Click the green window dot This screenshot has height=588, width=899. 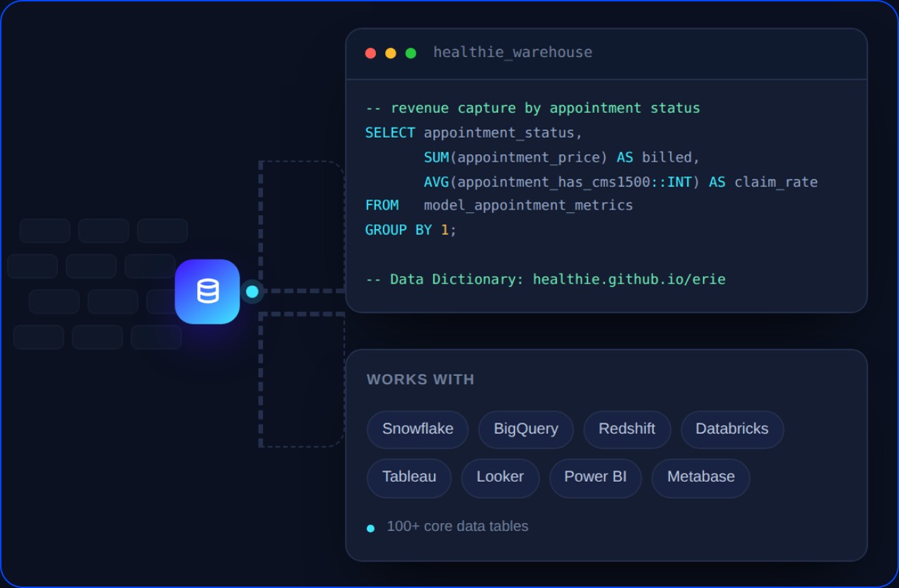(x=411, y=53)
